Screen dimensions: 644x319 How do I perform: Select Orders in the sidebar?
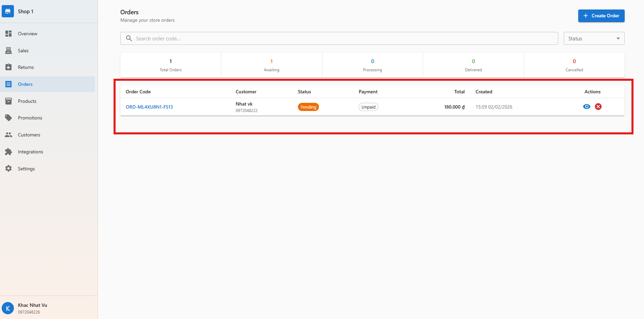tap(47, 84)
